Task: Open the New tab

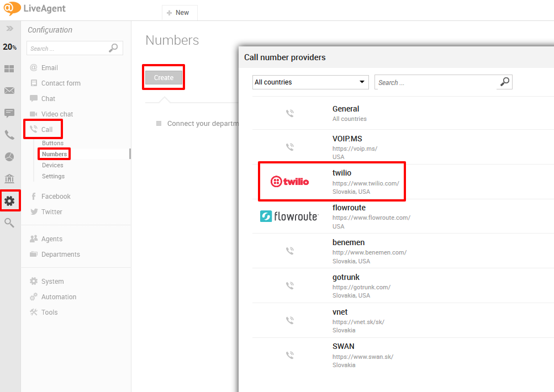Action: tap(178, 13)
